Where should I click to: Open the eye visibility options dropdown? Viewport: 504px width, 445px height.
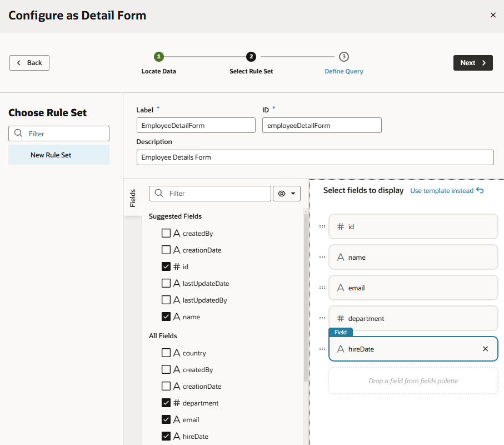[287, 194]
